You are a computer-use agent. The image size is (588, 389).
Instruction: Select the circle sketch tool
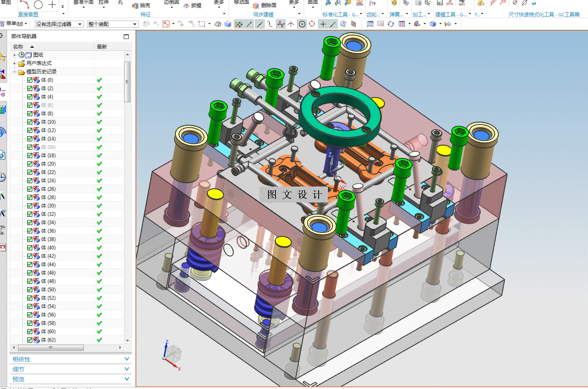pos(38,5)
